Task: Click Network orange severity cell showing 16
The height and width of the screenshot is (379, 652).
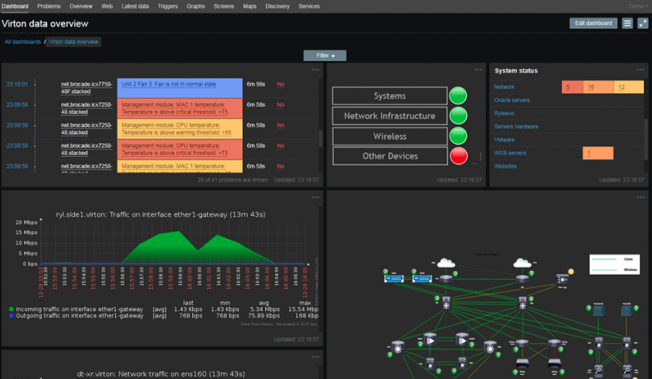Action: pos(598,87)
